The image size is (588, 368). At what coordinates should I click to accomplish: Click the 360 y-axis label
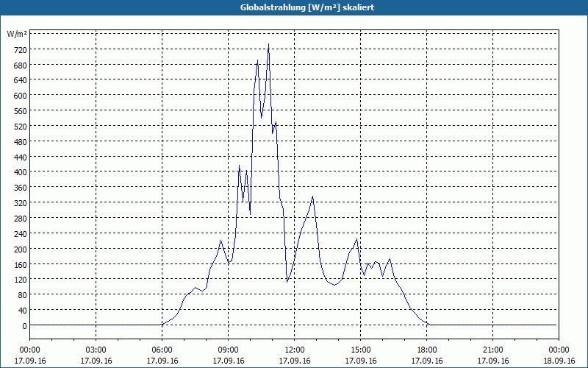21,188
